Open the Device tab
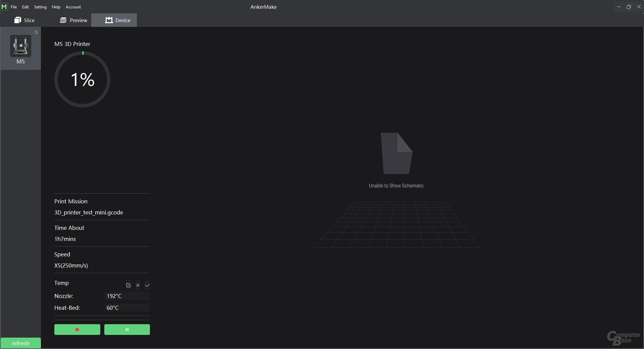The height and width of the screenshot is (349, 644). [118, 20]
